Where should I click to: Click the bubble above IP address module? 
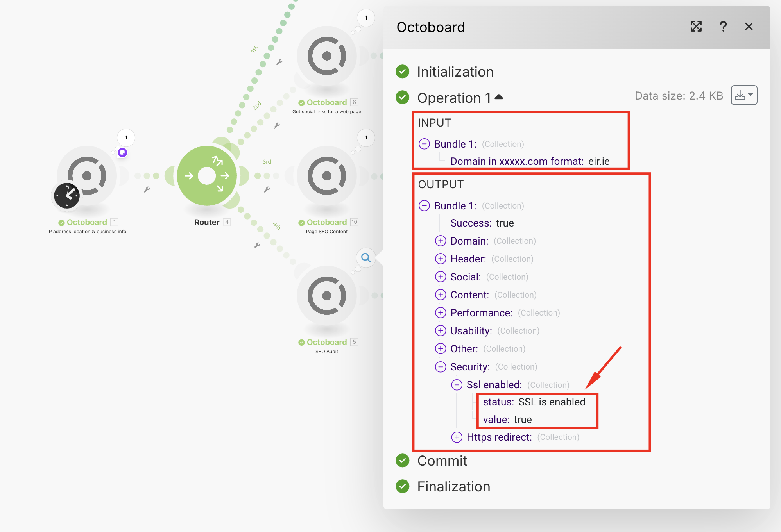point(126,137)
